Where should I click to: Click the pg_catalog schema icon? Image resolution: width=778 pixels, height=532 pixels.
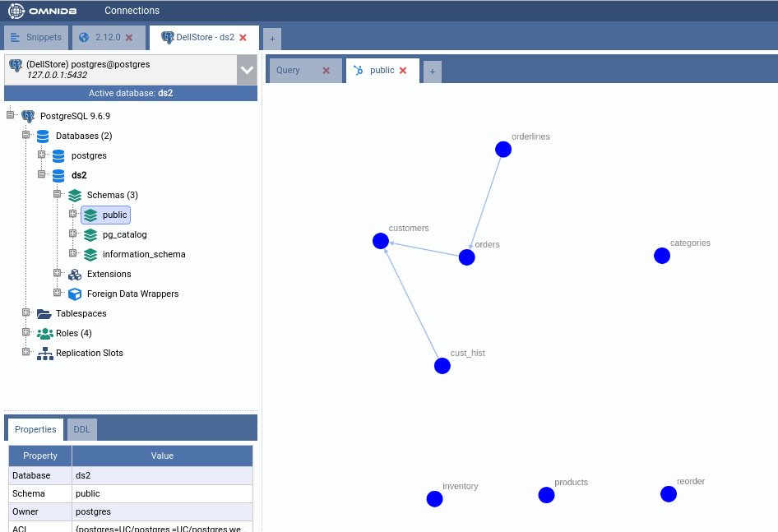pyautogui.click(x=90, y=234)
